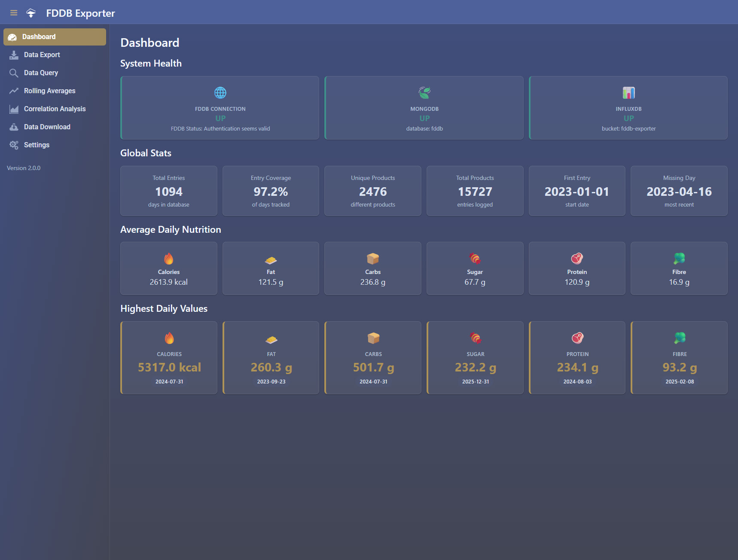Viewport: 738px width, 560px height.
Task: Click the Correlation Analysis chart icon
Action: click(14, 109)
